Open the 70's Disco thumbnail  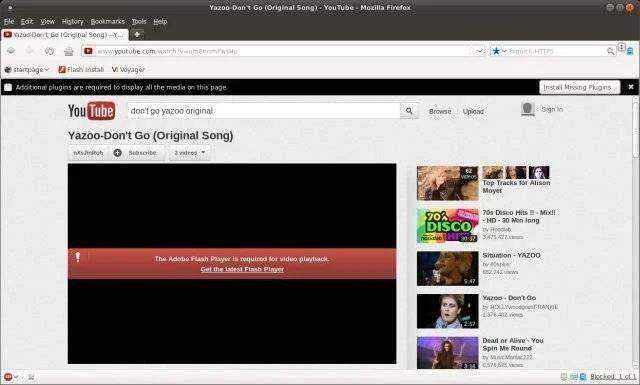pyautogui.click(x=448, y=226)
